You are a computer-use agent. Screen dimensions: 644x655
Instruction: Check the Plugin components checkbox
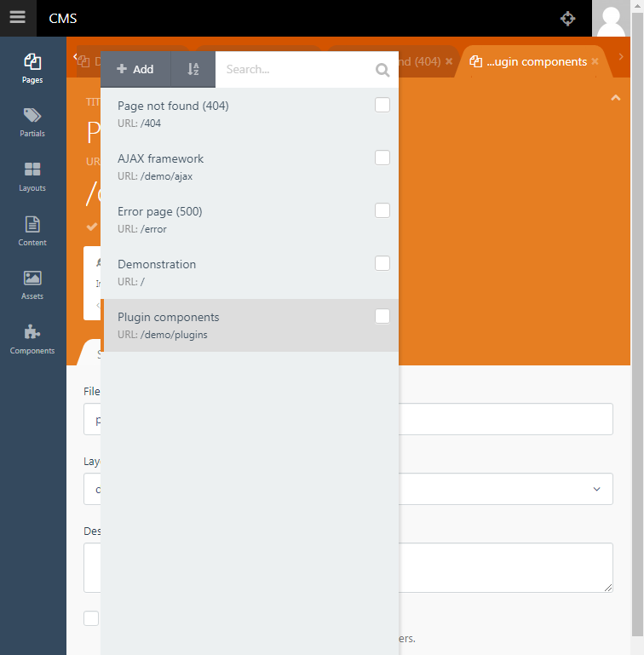(382, 316)
